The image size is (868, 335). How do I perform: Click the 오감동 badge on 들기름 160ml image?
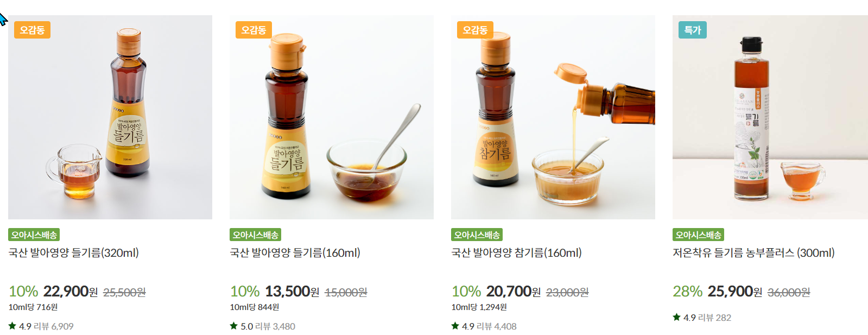[254, 30]
